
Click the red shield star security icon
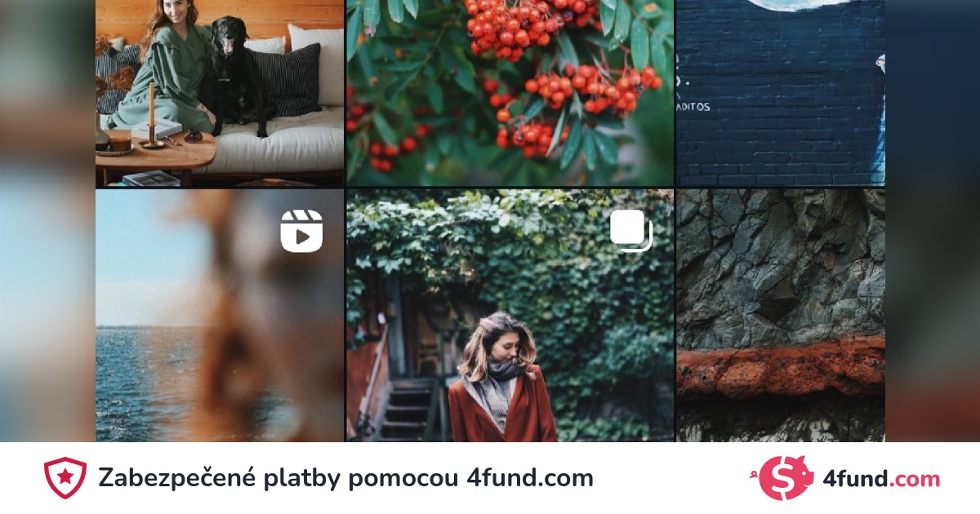65,478
